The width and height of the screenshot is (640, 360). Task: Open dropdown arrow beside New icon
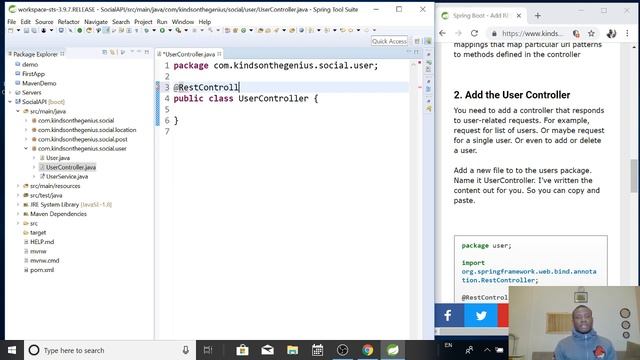(18, 30)
